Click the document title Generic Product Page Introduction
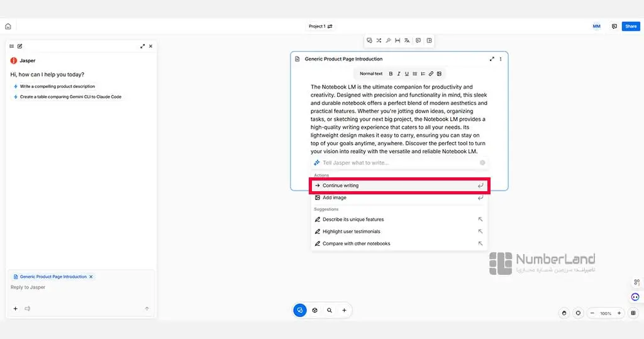644x339 pixels. point(343,59)
